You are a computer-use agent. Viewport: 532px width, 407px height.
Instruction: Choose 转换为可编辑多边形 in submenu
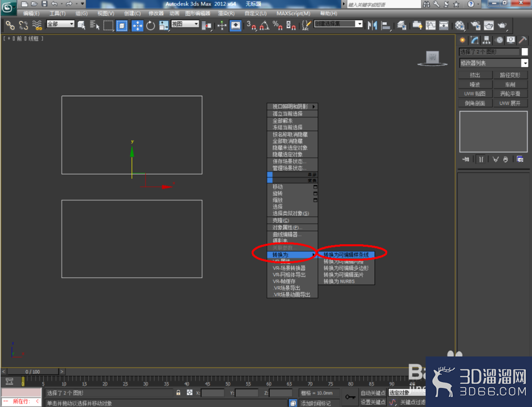click(x=346, y=268)
